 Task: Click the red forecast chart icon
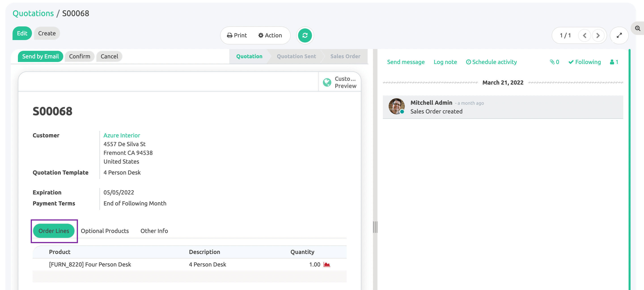pyautogui.click(x=326, y=264)
